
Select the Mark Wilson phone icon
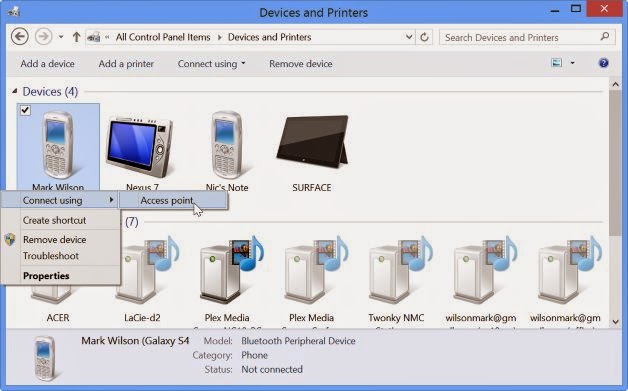click(58, 145)
